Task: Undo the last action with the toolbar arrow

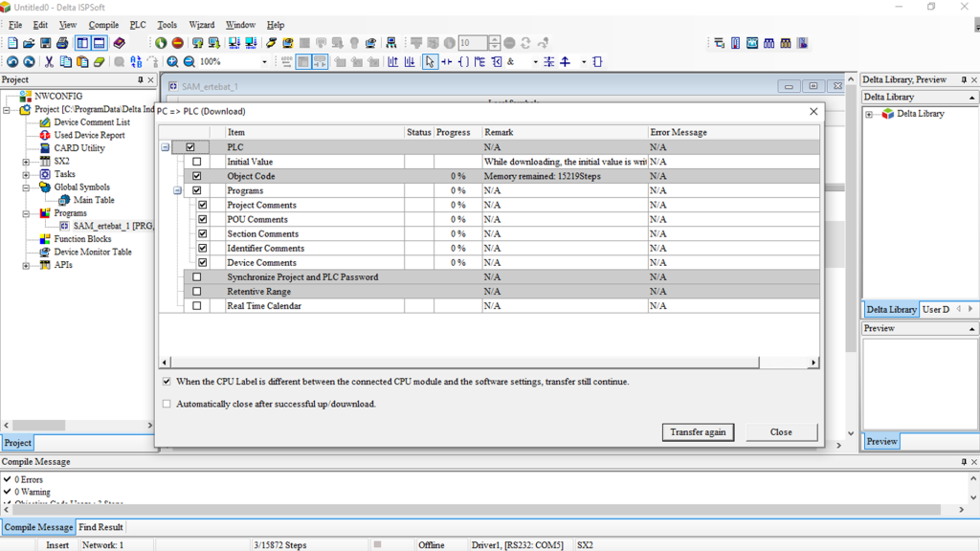Action: point(12,62)
